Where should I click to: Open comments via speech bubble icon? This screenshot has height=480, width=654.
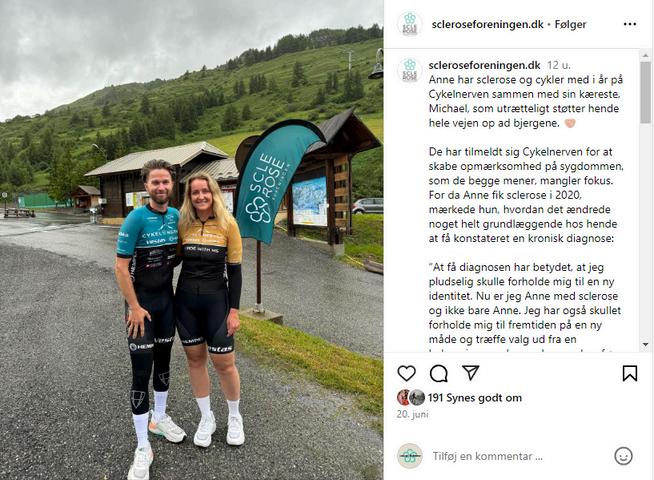[438, 373]
